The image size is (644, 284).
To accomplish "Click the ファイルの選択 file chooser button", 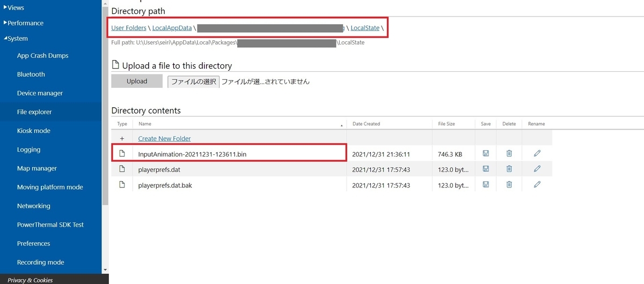I will pyautogui.click(x=193, y=81).
